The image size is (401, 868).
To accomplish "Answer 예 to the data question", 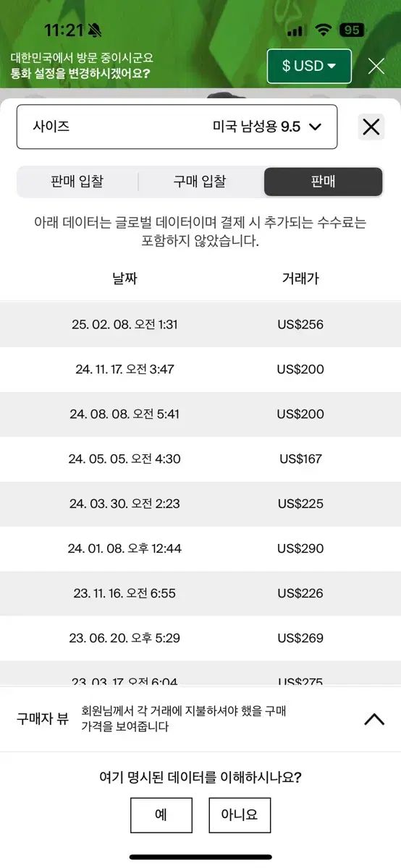I will coord(161,815).
